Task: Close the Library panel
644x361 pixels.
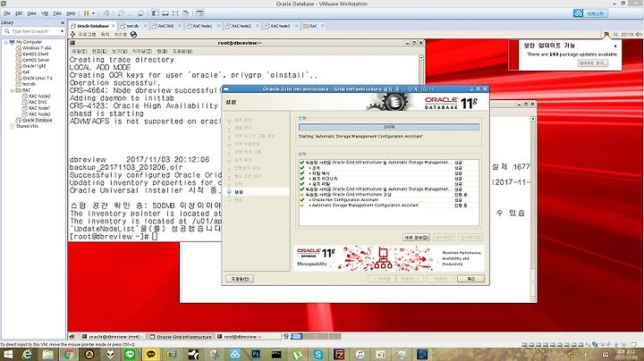Action: [x=63, y=23]
